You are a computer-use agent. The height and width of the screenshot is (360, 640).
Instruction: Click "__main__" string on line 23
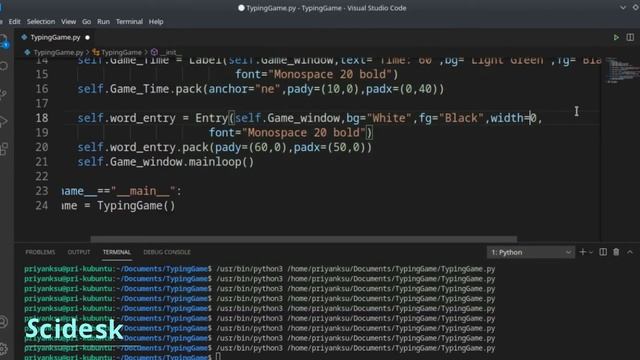coord(143,191)
